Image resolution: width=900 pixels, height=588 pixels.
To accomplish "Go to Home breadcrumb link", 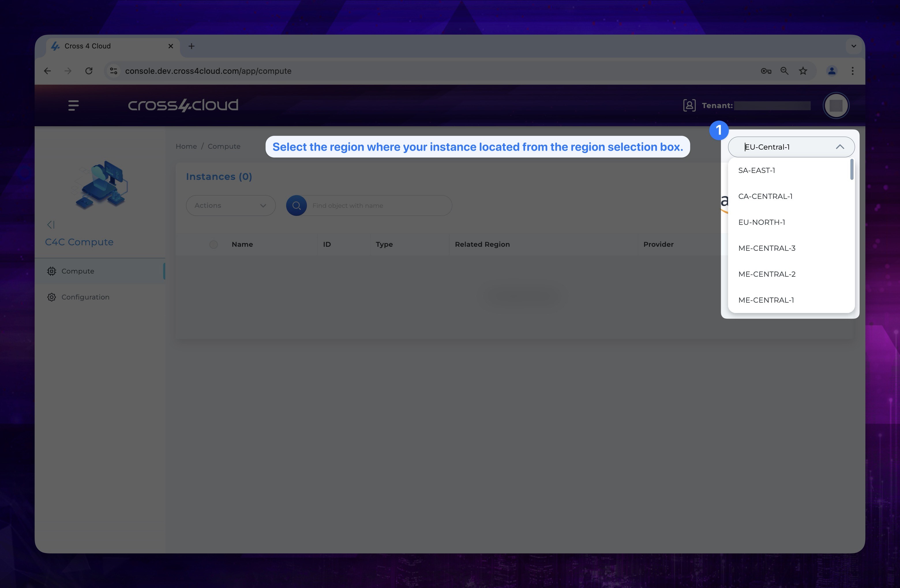I will click(186, 147).
